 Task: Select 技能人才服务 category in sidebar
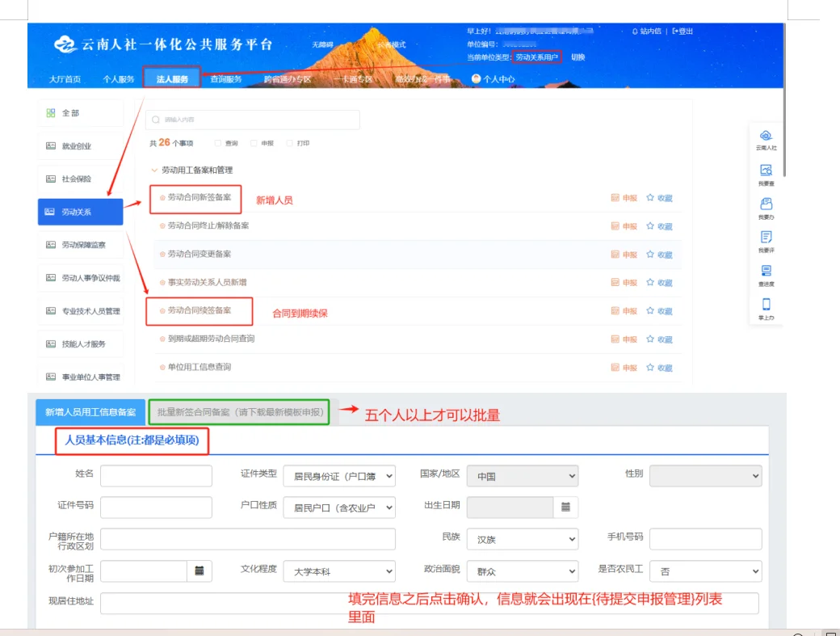[80, 344]
